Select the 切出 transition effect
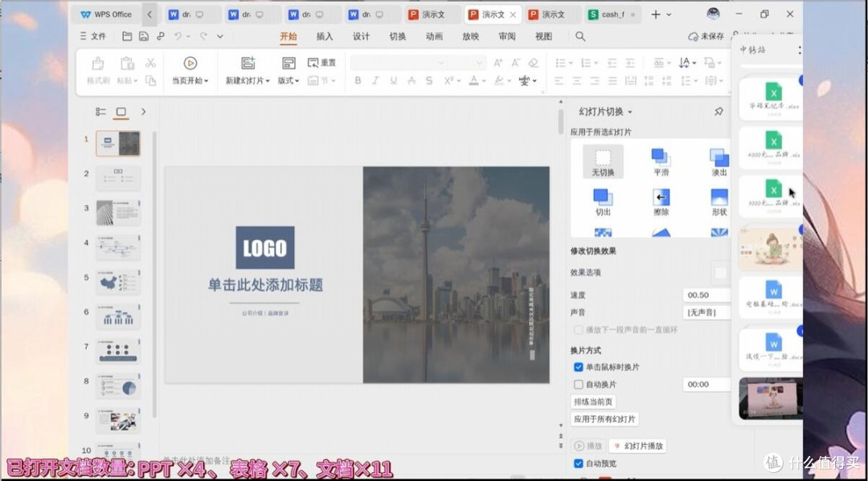 [x=603, y=202]
